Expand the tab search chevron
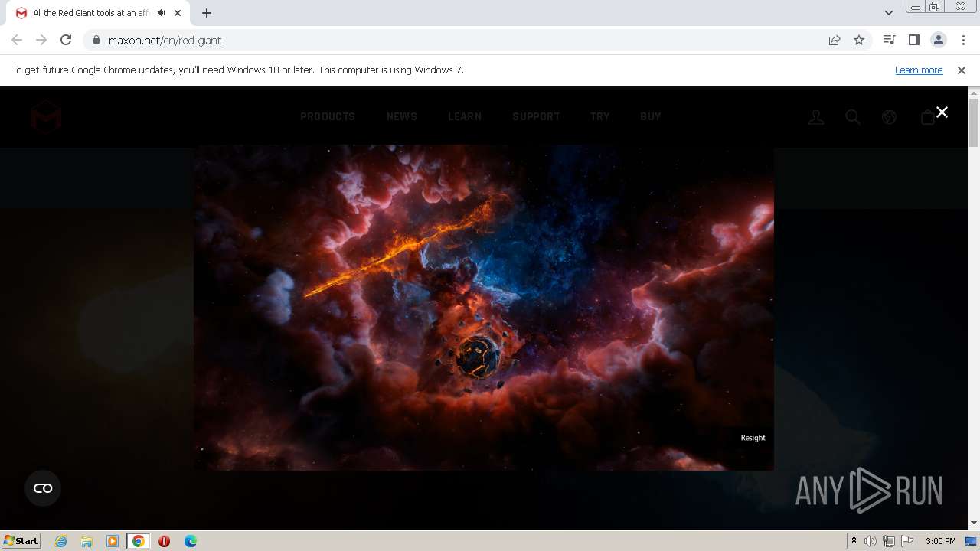 [888, 13]
